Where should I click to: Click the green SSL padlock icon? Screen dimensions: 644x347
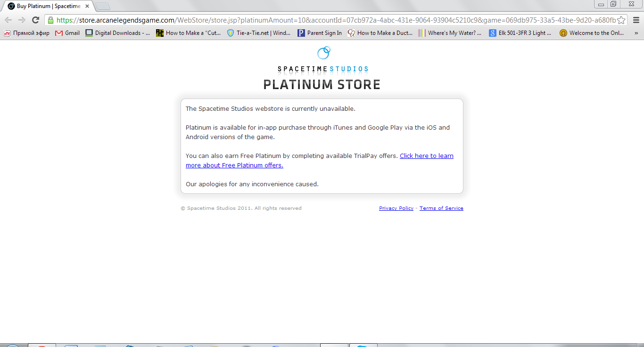click(x=50, y=20)
